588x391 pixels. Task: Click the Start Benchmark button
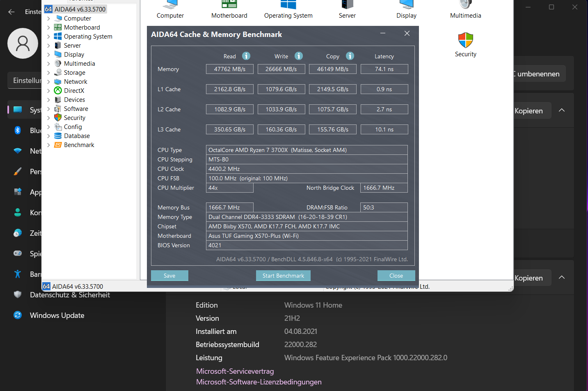(283, 275)
